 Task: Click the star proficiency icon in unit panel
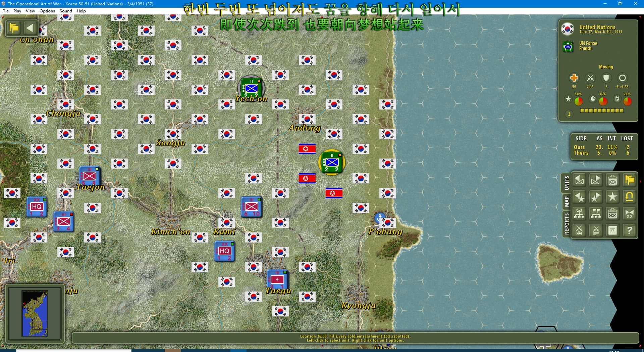tap(568, 99)
